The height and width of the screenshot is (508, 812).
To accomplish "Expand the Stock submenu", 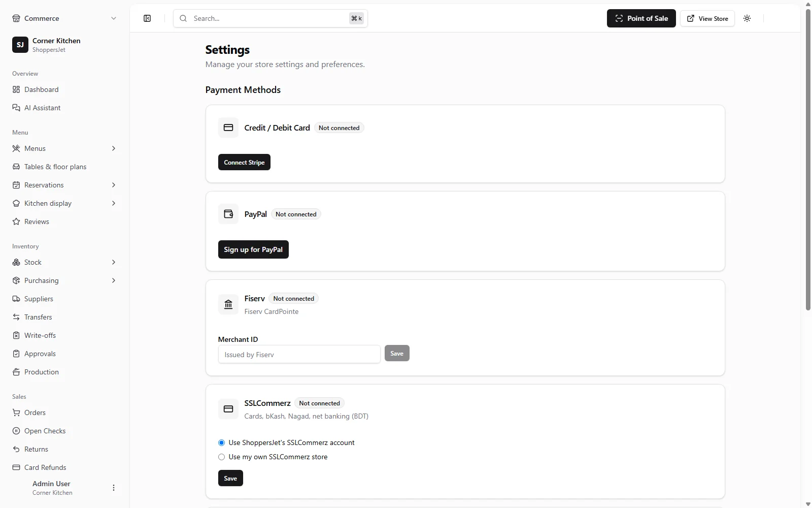I will point(114,262).
